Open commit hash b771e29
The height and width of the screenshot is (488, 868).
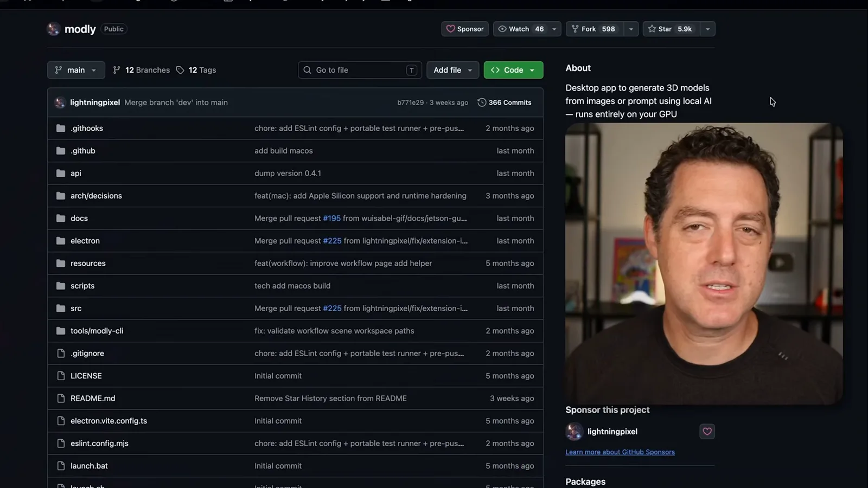pos(410,102)
